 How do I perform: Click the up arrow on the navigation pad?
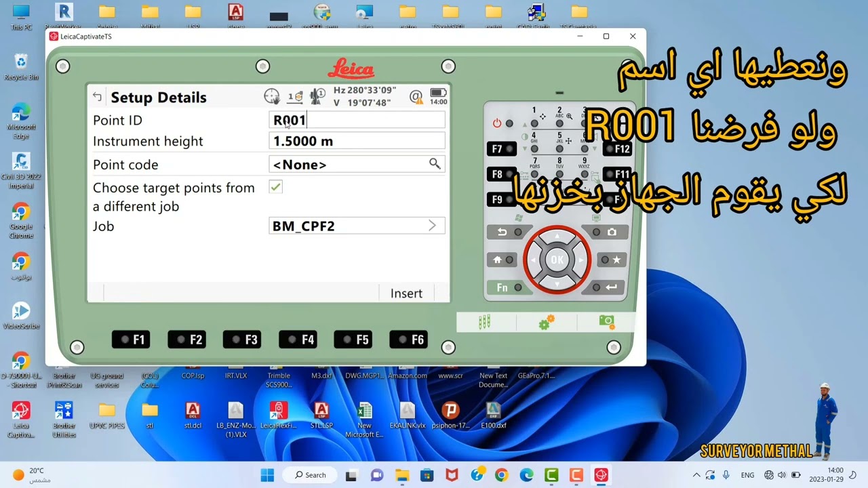(557, 237)
